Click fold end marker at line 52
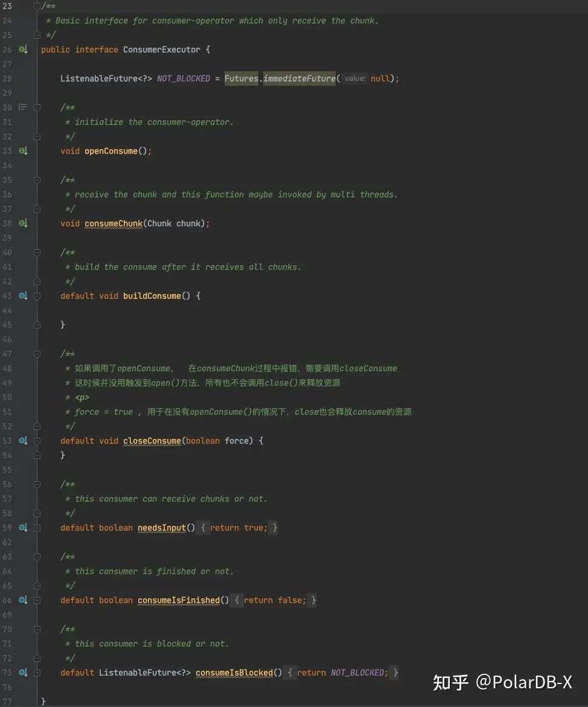 (37, 426)
